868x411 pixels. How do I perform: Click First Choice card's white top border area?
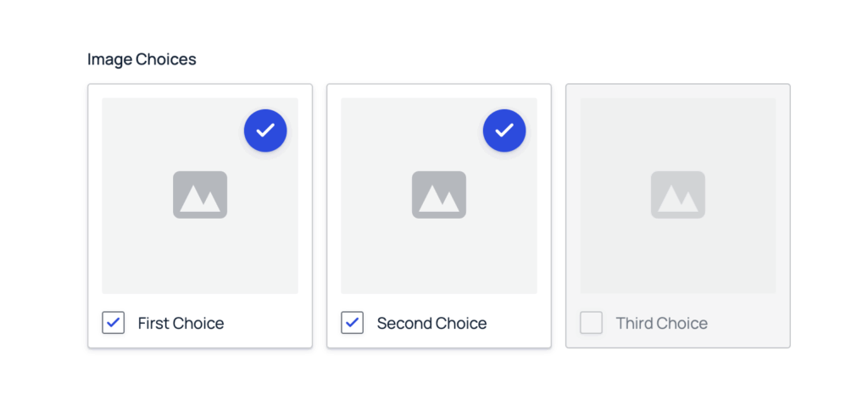click(x=200, y=91)
